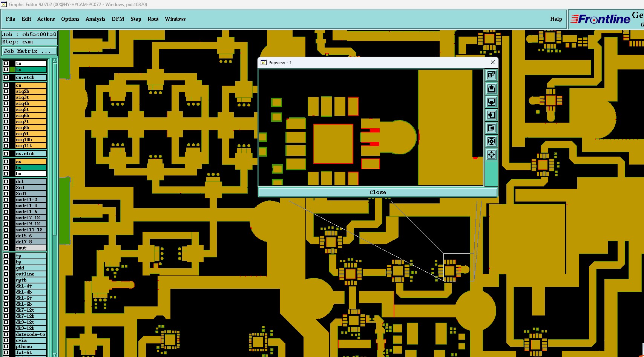
Task: Click the top Popview window-copy icon
Action: tap(491, 75)
